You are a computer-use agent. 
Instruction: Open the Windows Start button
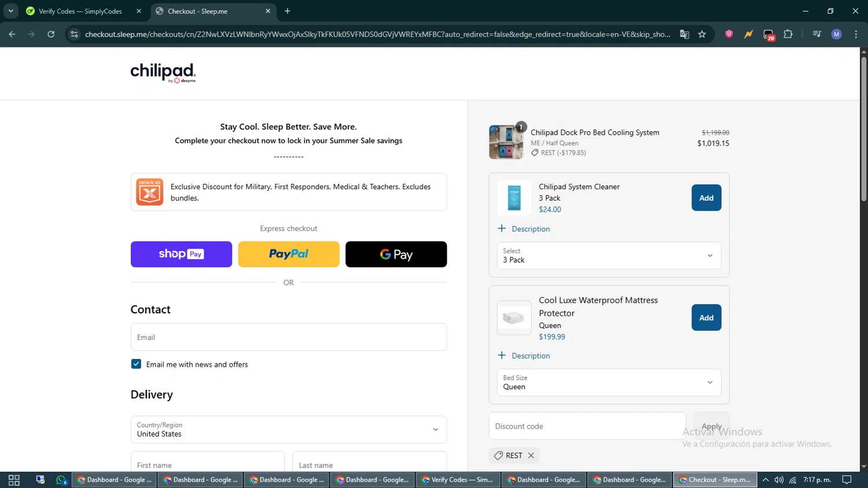pyautogui.click(x=14, y=480)
